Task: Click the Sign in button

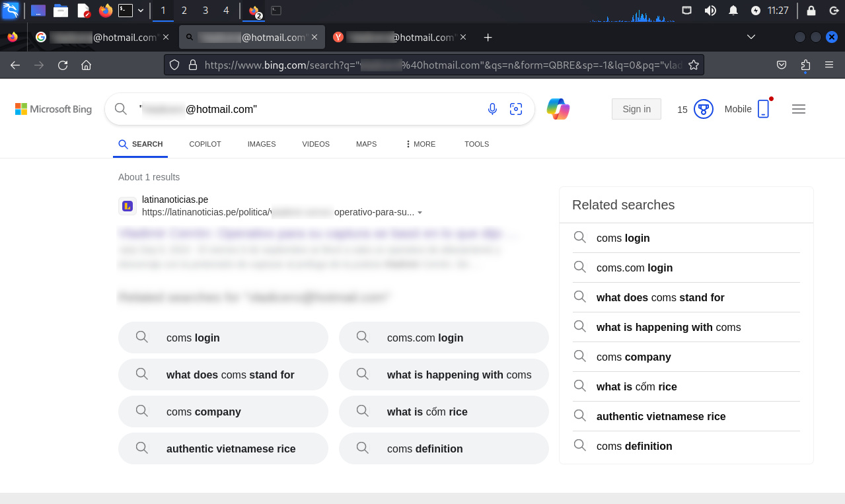Action: point(636,110)
